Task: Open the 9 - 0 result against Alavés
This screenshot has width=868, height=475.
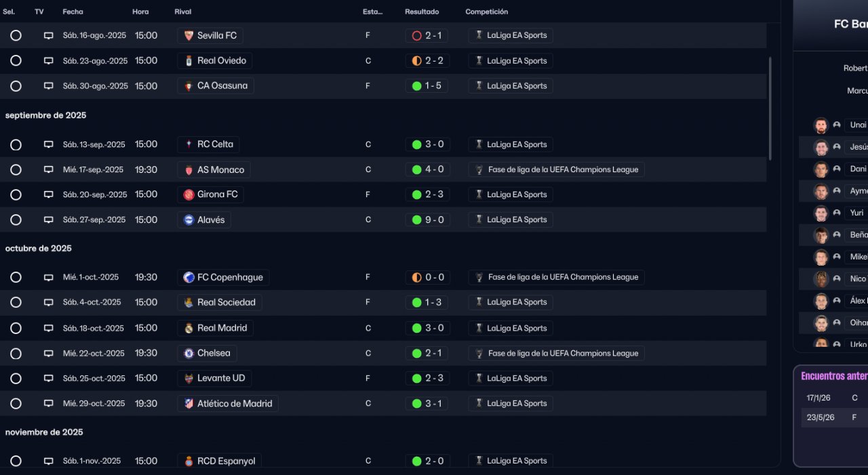Action: (427, 220)
